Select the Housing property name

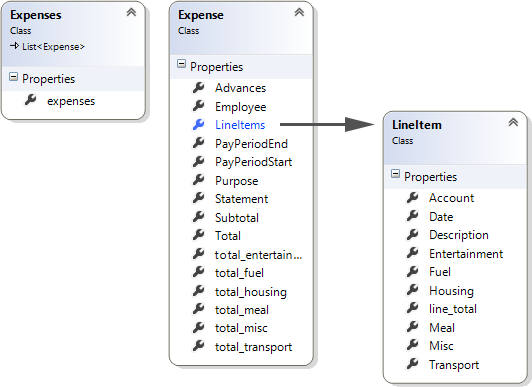point(451,291)
